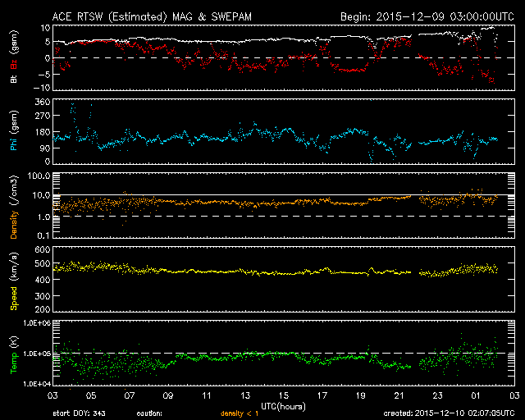The height and width of the screenshot is (420, 525).
Task: Click the Bt Bz (gsm) axis label
Action: [12, 57]
